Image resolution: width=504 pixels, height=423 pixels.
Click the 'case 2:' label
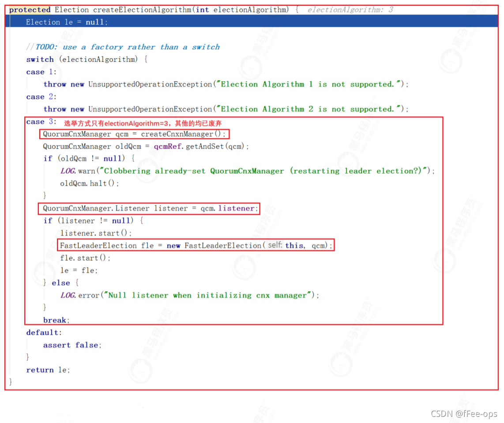coord(41,97)
